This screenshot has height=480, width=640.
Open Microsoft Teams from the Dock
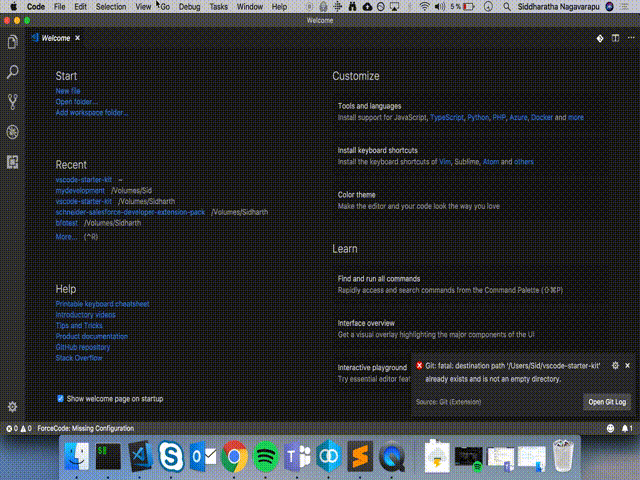tap(297, 456)
